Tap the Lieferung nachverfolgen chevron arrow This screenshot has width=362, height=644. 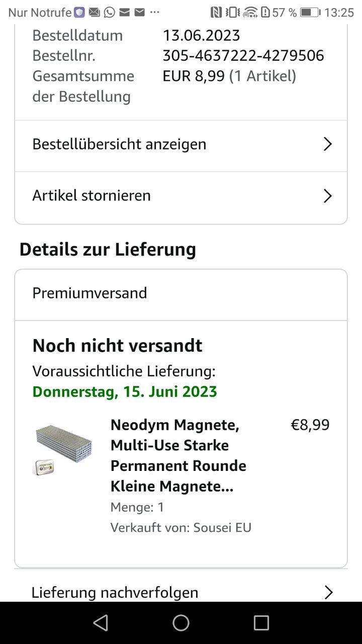[328, 592]
